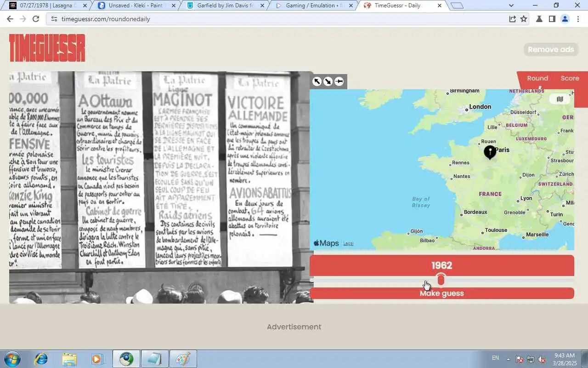Click Birmingham on the map
588x368 pixels.
click(464, 91)
